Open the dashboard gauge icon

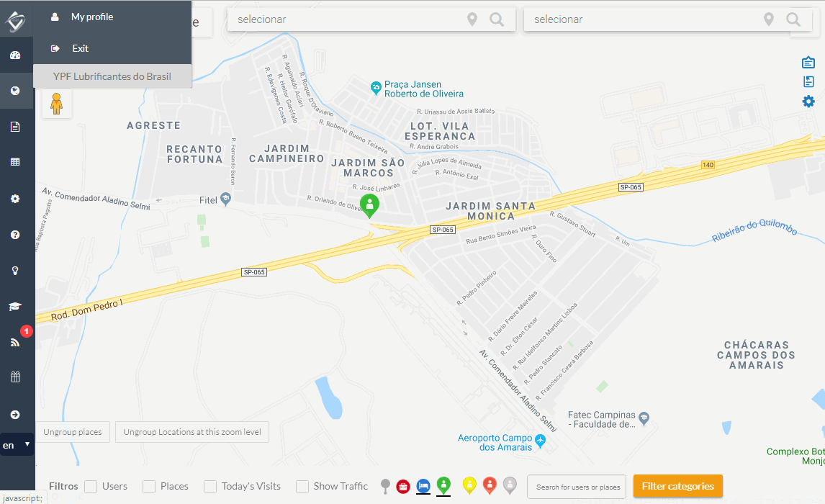click(x=15, y=55)
